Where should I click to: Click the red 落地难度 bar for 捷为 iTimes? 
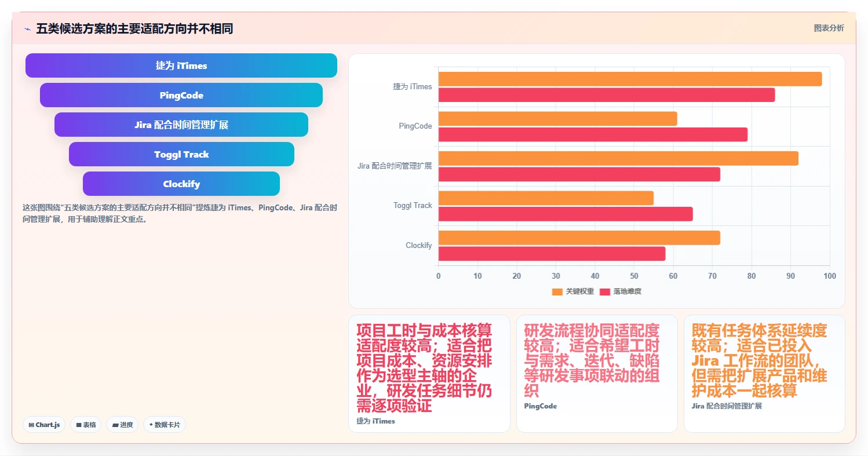607,94
